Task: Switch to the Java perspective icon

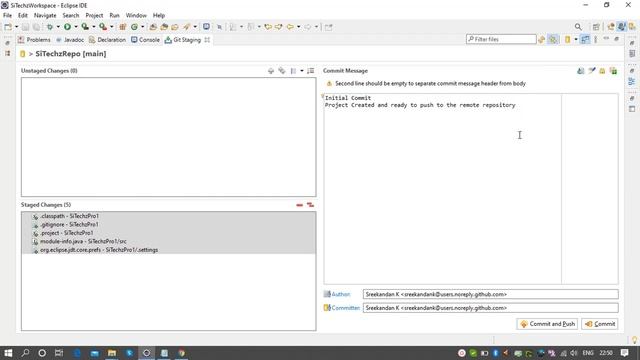Action: pyautogui.click(x=621, y=27)
